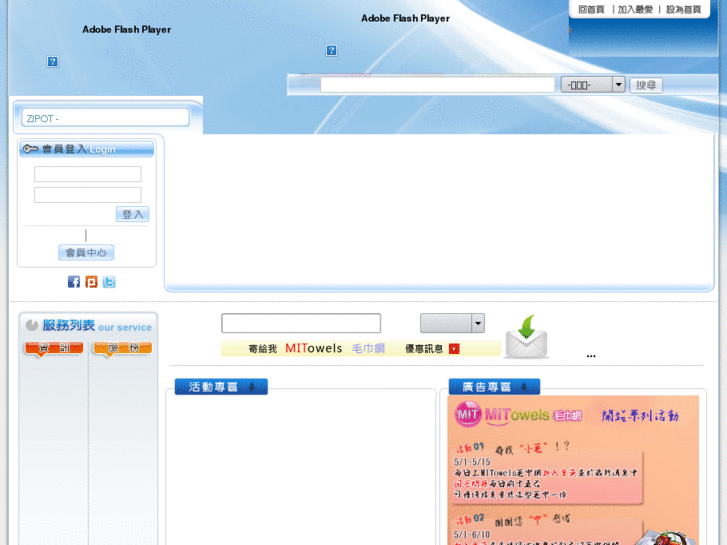Select the 資訊 orange tab
This screenshot has height=545, width=727.
coord(54,349)
